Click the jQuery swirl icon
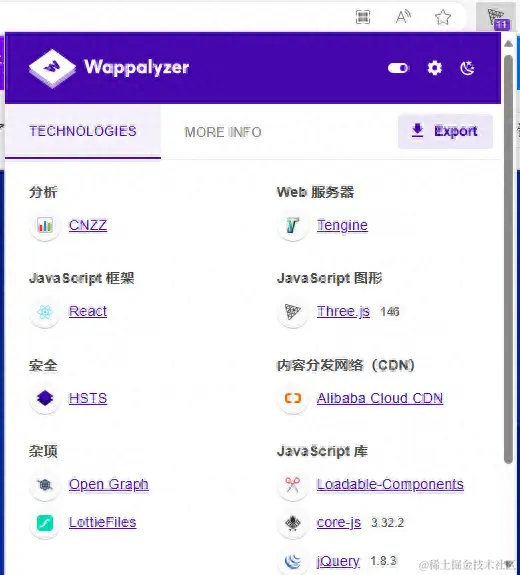Screen dimensions: 520x575 [x=293, y=561]
